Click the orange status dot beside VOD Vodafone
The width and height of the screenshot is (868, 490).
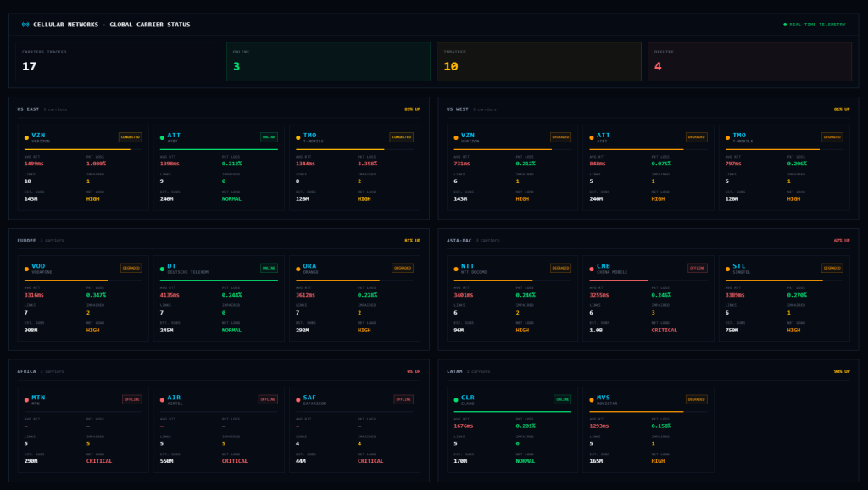pos(27,268)
